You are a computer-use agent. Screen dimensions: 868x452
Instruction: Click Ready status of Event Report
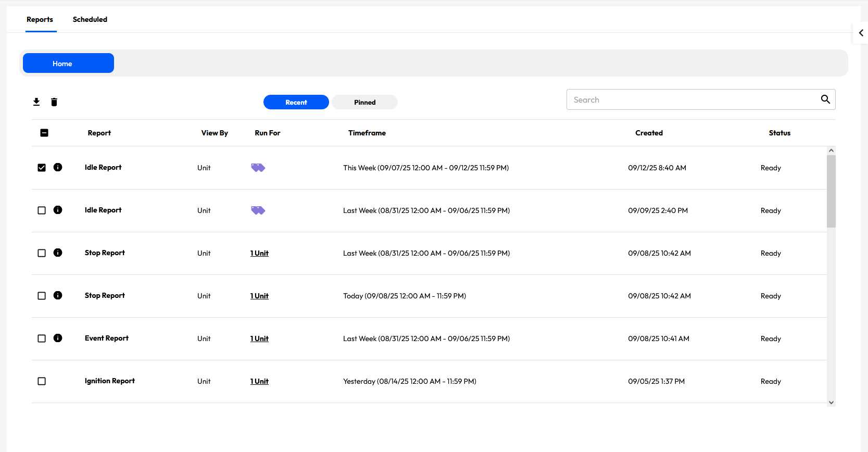point(771,338)
